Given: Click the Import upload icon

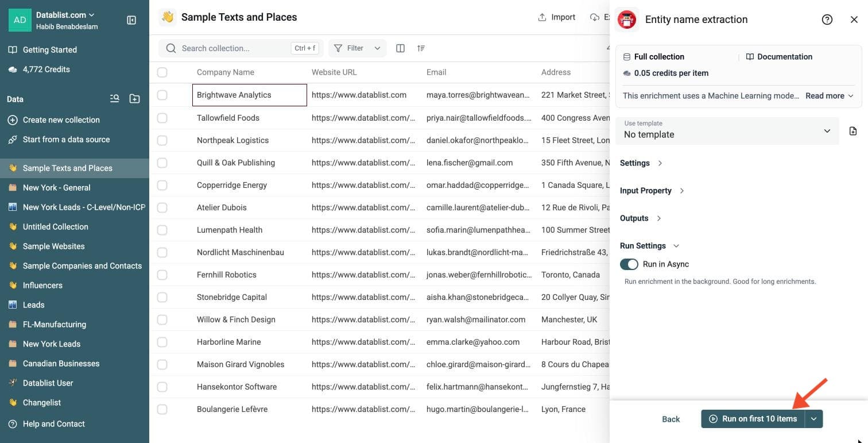Looking at the screenshot, I should tap(542, 17).
